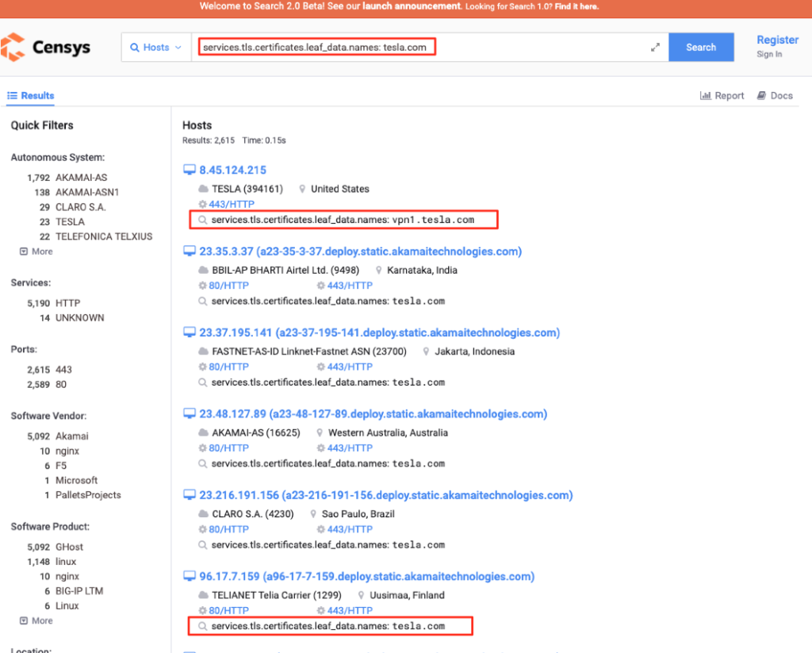Click the magnifier icon in Hosts dropdown
This screenshot has width=812, height=653.
click(135, 47)
